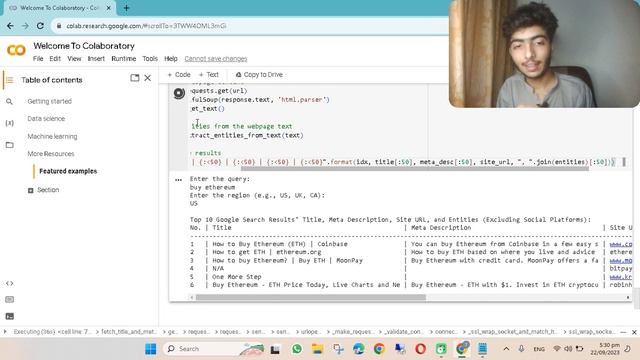
Task: Click 'How to Buy Ethereum (ETH) | Coinbase' row
Action: (280, 244)
